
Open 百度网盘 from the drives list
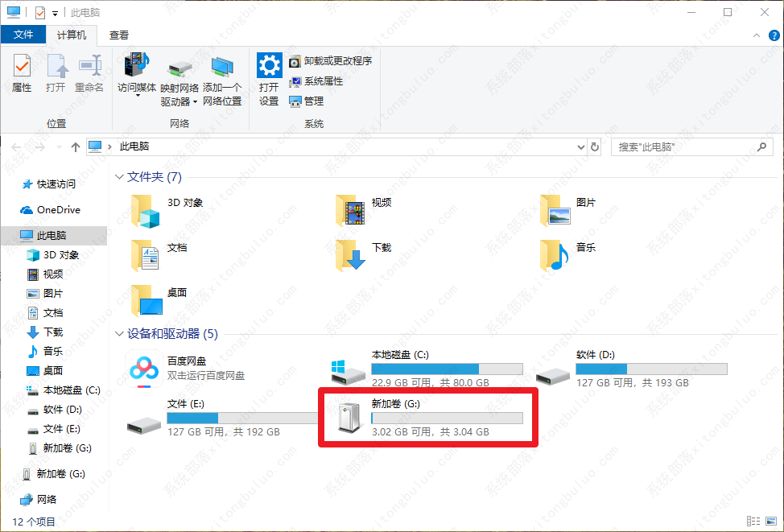(x=146, y=368)
